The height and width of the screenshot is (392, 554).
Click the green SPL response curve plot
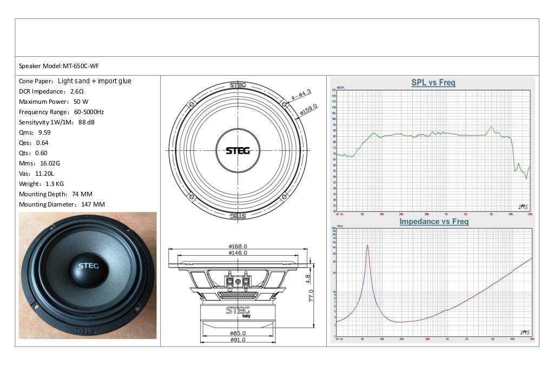(433, 151)
